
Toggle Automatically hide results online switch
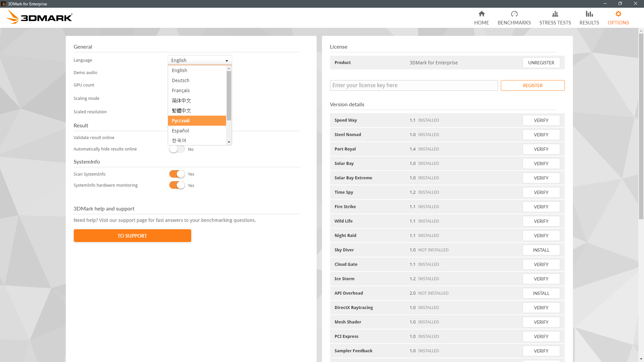[x=177, y=149]
